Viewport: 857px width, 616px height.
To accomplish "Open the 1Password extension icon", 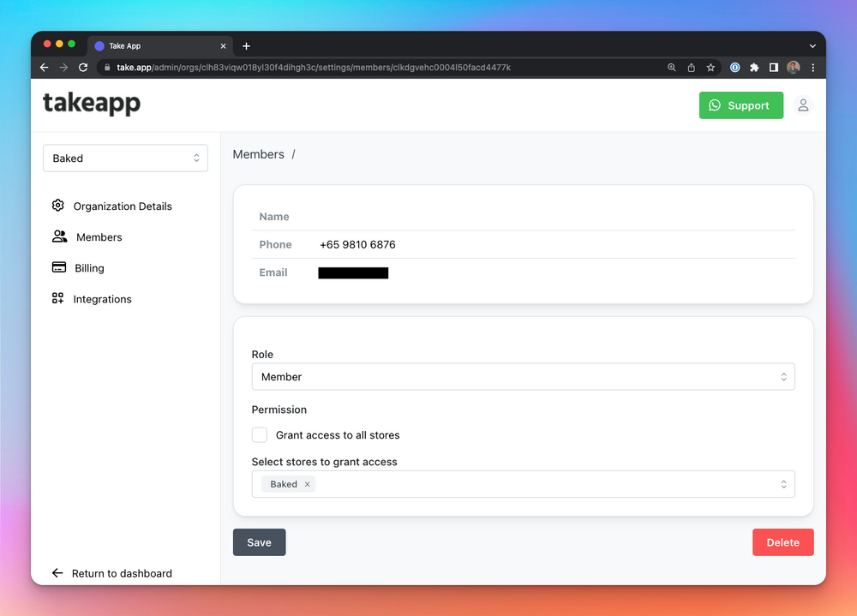I will pyautogui.click(x=735, y=67).
